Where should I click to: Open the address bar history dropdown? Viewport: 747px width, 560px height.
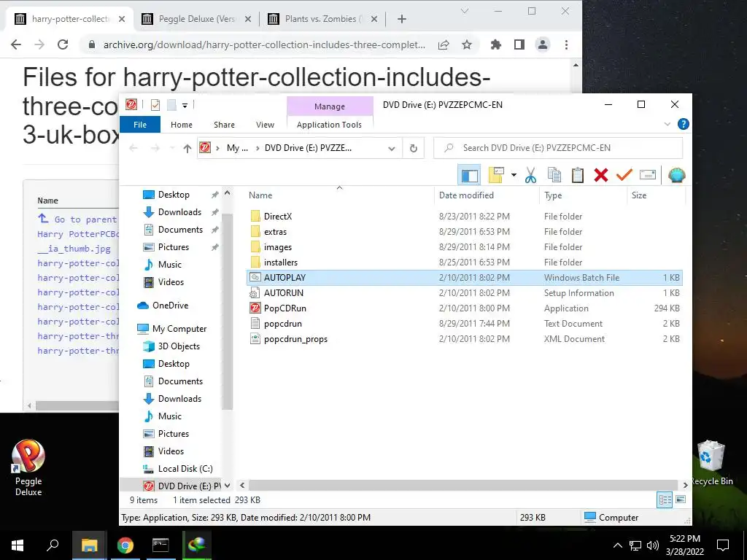[x=392, y=148]
